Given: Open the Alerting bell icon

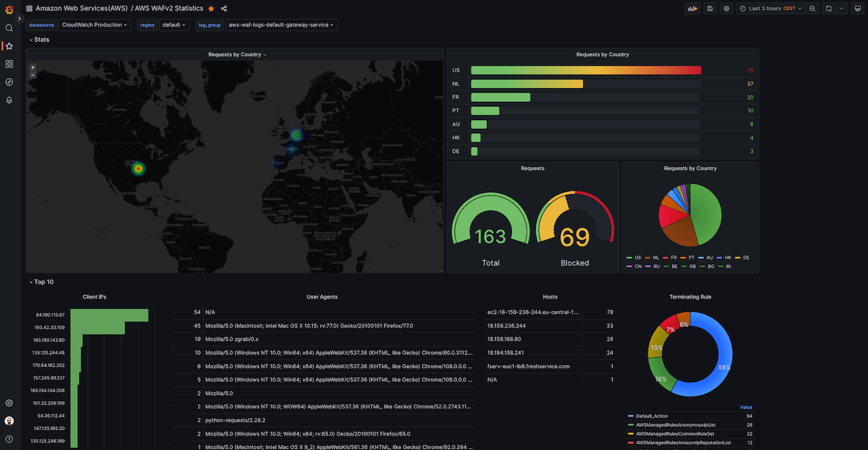Looking at the screenshot, I should click(9, 100).
